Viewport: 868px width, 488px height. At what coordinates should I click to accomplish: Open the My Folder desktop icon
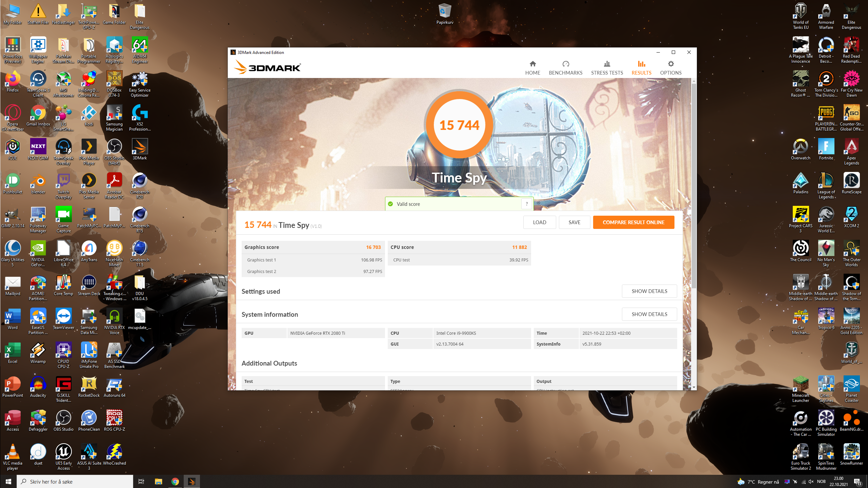[x=13, y=14]
